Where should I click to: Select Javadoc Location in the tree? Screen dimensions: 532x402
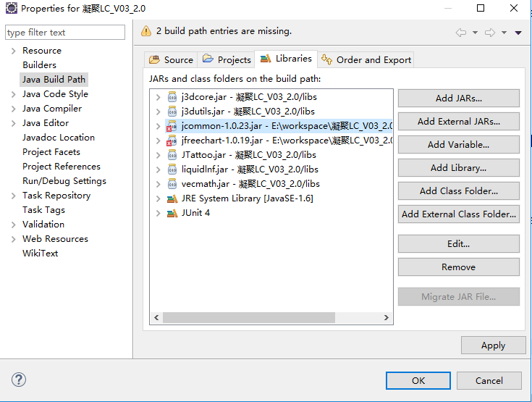[x=59, y=138]
